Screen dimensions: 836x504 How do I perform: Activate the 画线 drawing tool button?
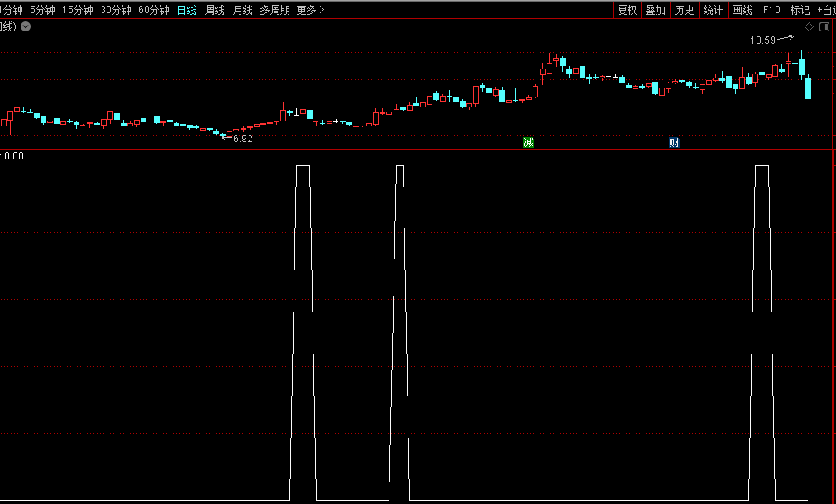coord(743,10)
